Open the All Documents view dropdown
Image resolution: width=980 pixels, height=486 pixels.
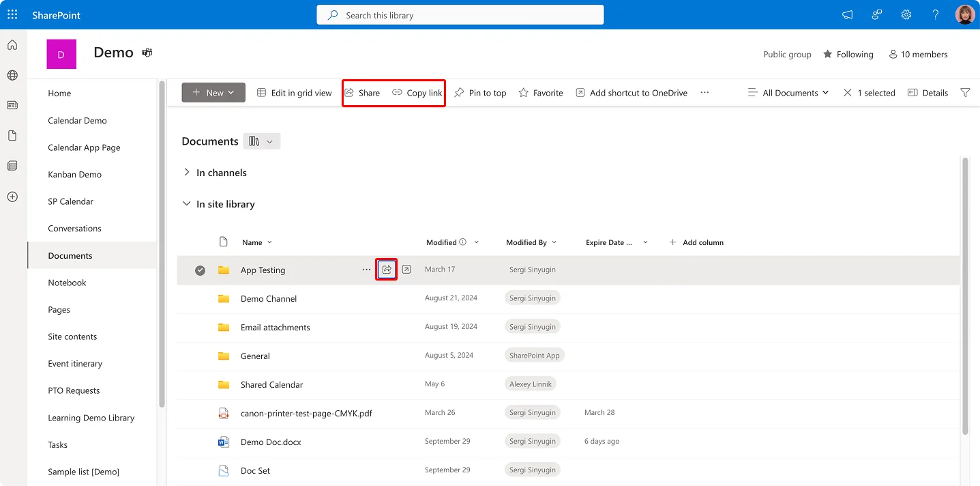coord(788,92)
